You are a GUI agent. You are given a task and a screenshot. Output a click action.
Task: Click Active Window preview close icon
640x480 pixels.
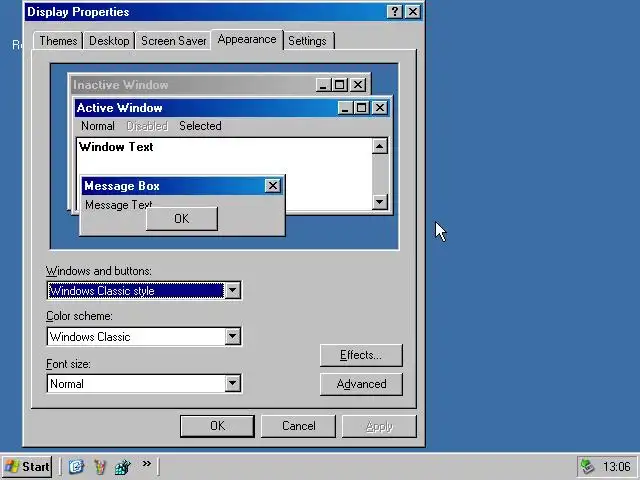pos(380,108)
